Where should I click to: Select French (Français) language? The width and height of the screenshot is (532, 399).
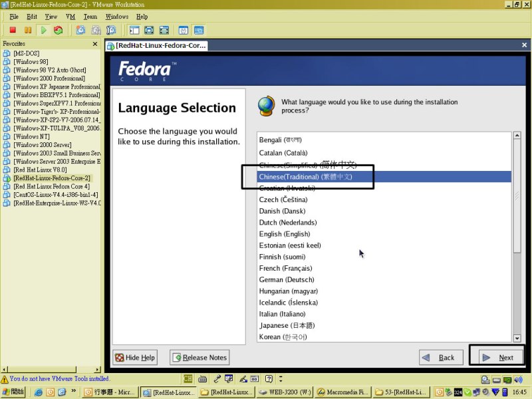coord(384,269)
